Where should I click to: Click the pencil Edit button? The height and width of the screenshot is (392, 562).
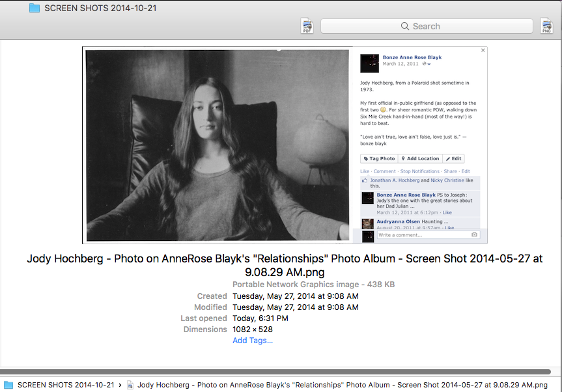click(x=454, y=158)
